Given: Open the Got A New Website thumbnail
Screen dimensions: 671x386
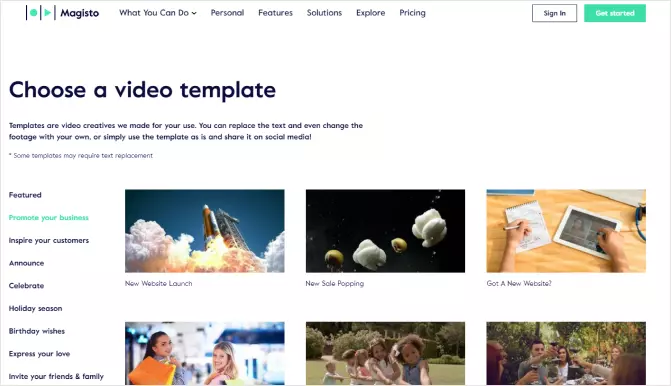Looking at the screenshot, I should [566, 231].
